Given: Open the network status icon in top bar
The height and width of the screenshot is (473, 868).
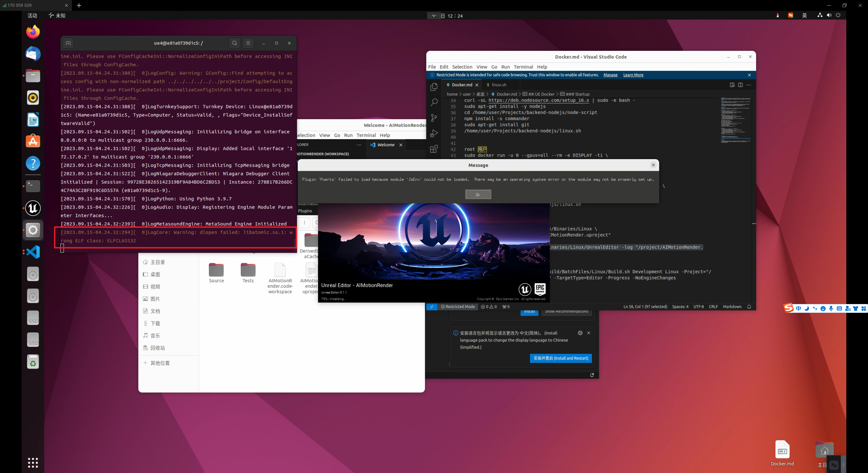Looking at the screenshot, I should (x=820, y=15).
